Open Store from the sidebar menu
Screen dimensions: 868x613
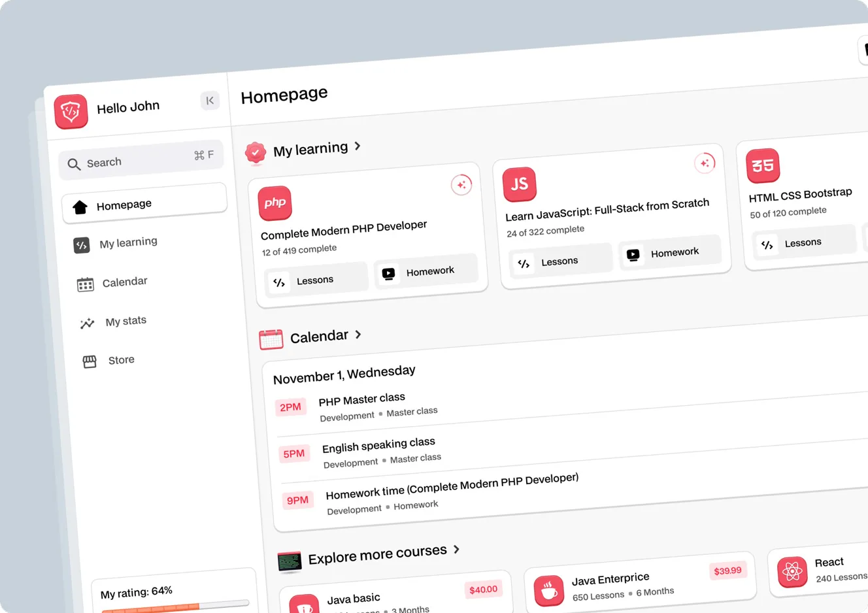pyautogui.click(x=121, y=360)
